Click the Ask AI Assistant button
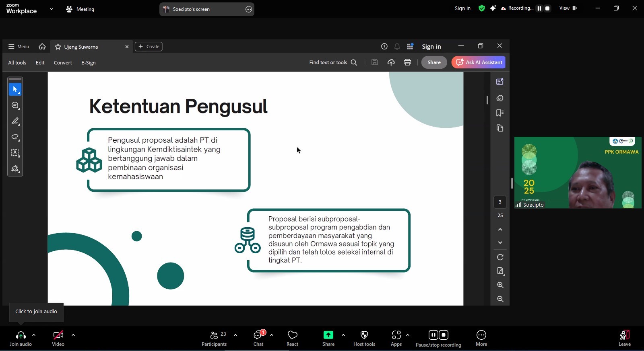The image size is (644, 351). 479,62
